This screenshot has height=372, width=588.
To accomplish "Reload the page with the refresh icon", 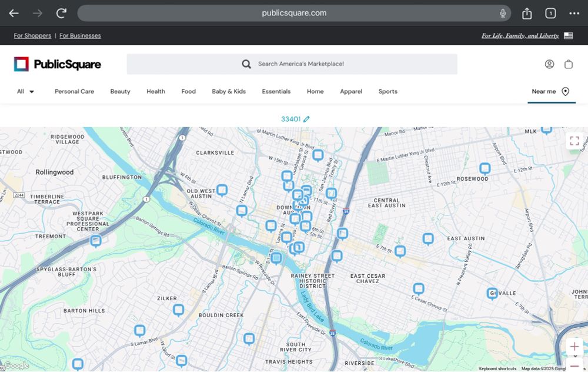I will click(x=61, y=13).
